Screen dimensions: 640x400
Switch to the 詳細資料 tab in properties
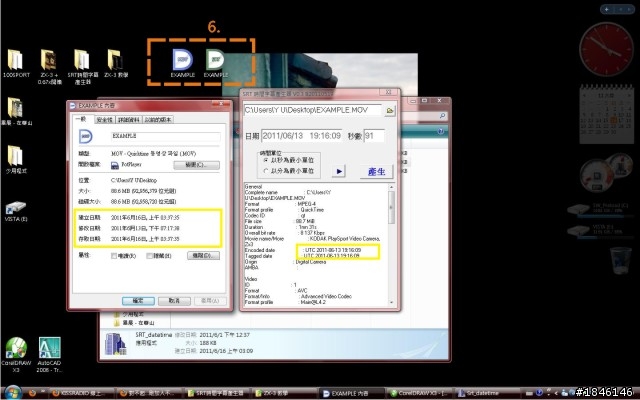(x=129, y=120)
